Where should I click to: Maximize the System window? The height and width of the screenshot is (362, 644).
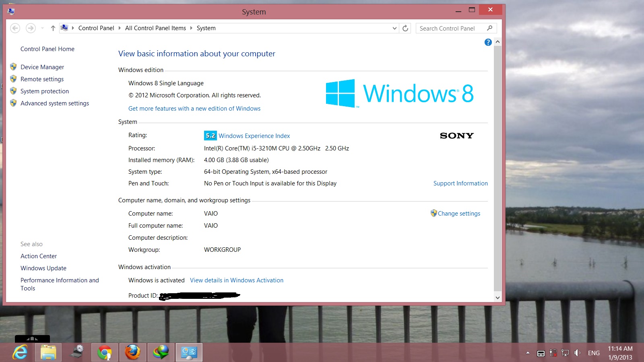click(x=472, y=10)
